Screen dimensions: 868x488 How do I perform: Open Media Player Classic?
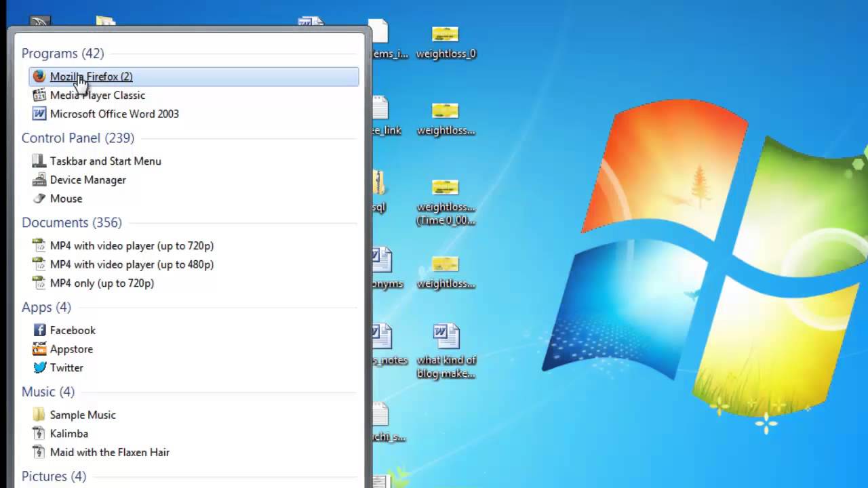click(98, 95)
